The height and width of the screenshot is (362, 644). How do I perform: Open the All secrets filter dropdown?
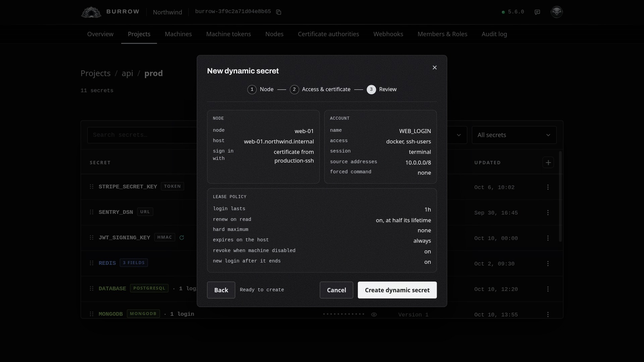514,135
